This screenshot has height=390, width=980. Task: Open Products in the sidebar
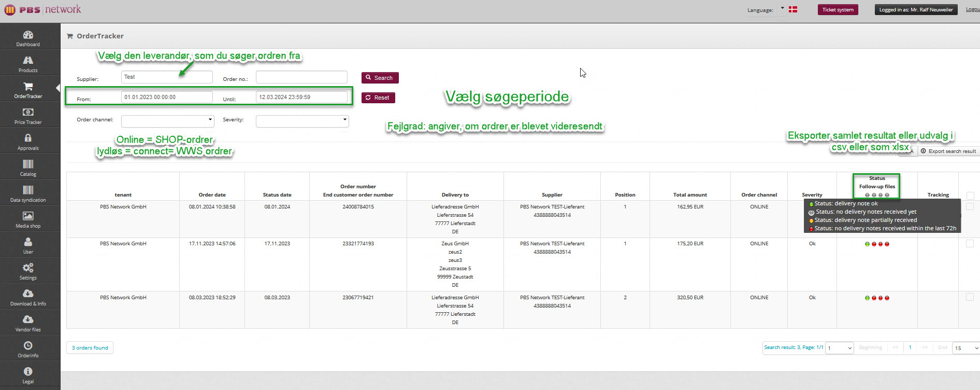coord(28,64)
